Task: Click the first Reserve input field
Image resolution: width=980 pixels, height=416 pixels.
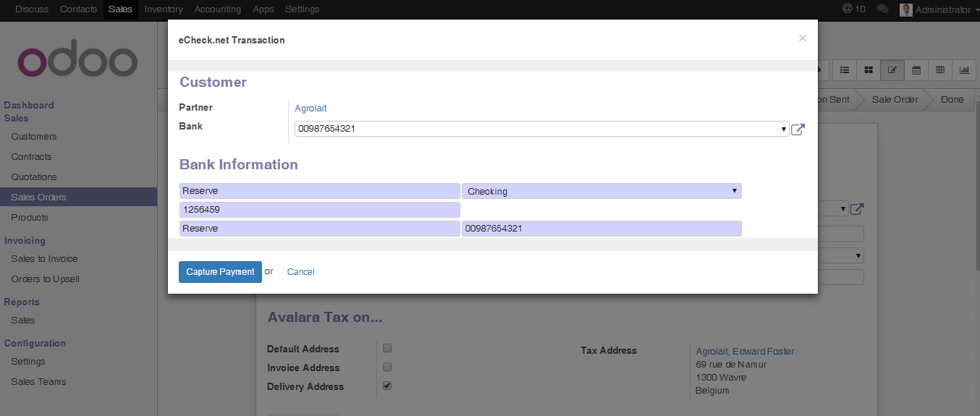Action: click(x=319, y=191)
